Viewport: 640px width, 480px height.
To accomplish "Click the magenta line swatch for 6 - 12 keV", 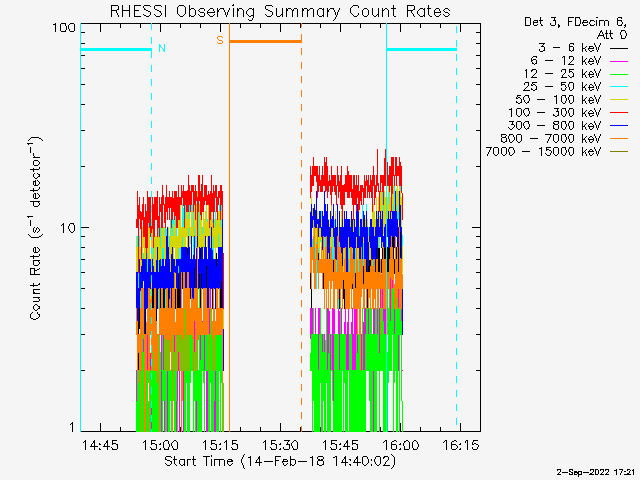I will click(x=619, y=61).
